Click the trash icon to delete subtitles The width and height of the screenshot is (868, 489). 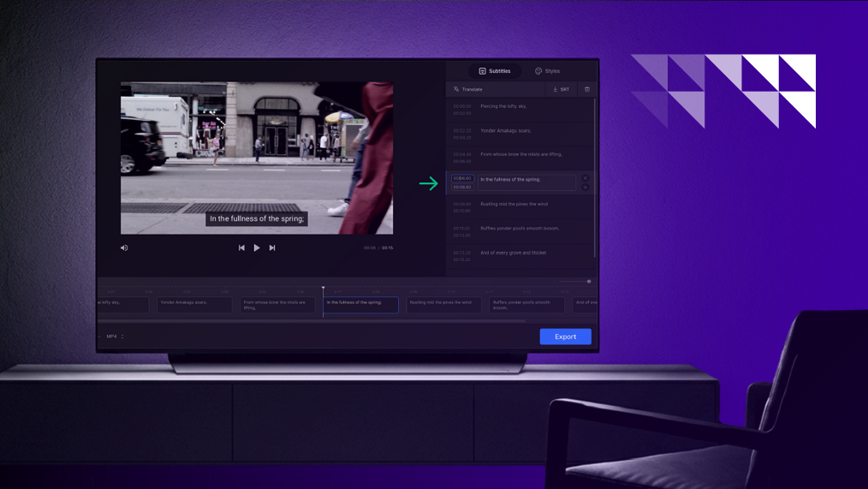point(587,89)
